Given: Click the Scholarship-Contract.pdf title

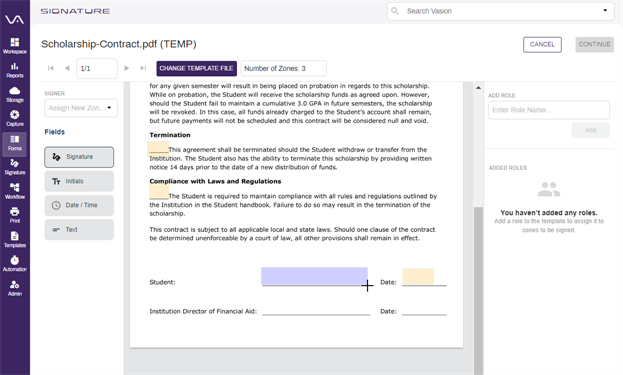Looking at the screenshot, I should pyautogui.click(x=119, y=44).
